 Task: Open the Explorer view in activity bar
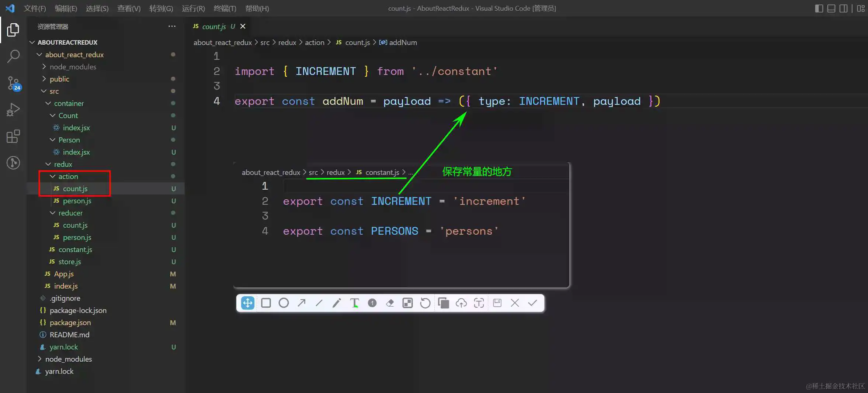pyautogui.click(x=13, y=30)
